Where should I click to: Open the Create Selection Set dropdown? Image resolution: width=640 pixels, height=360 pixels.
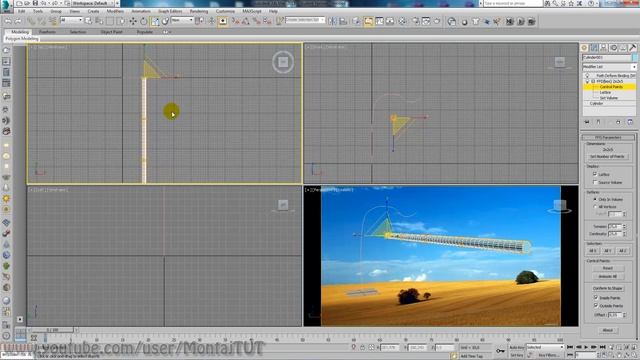pos(305,20)
